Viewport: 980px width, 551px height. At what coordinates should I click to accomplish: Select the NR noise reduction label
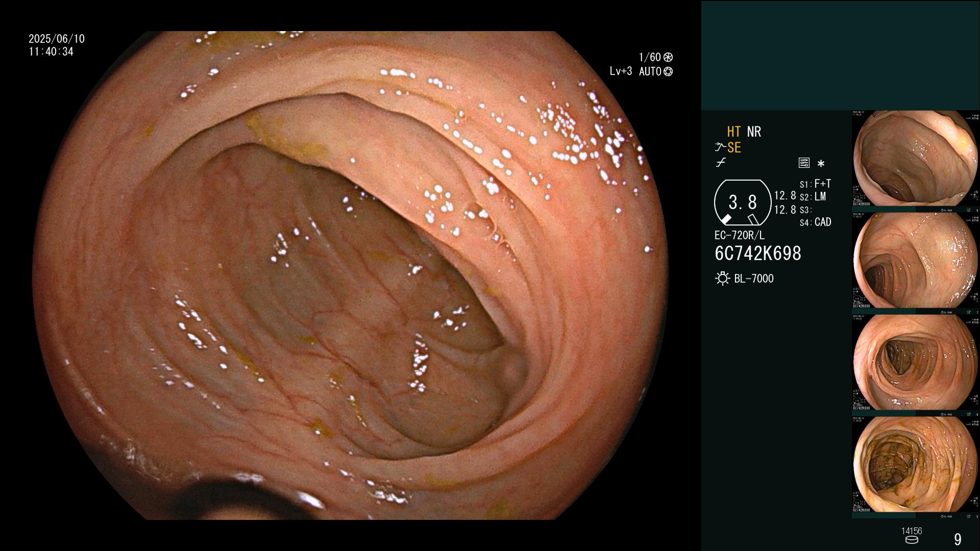coord(754,132)
